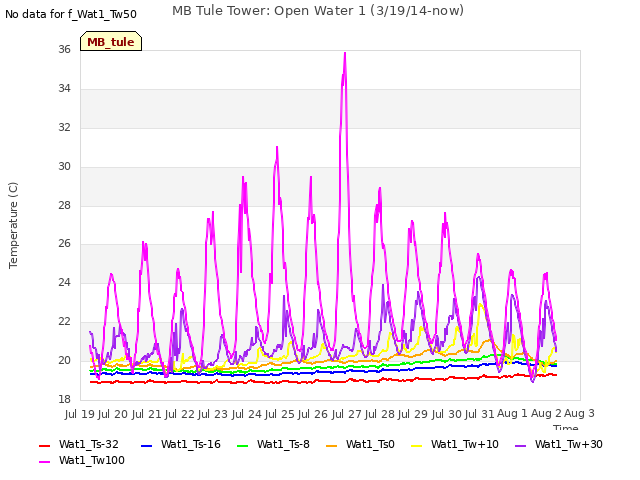Screen dimensions: 640x480
Task: Click the y-axis value 22
Action: tap(64, 322)
